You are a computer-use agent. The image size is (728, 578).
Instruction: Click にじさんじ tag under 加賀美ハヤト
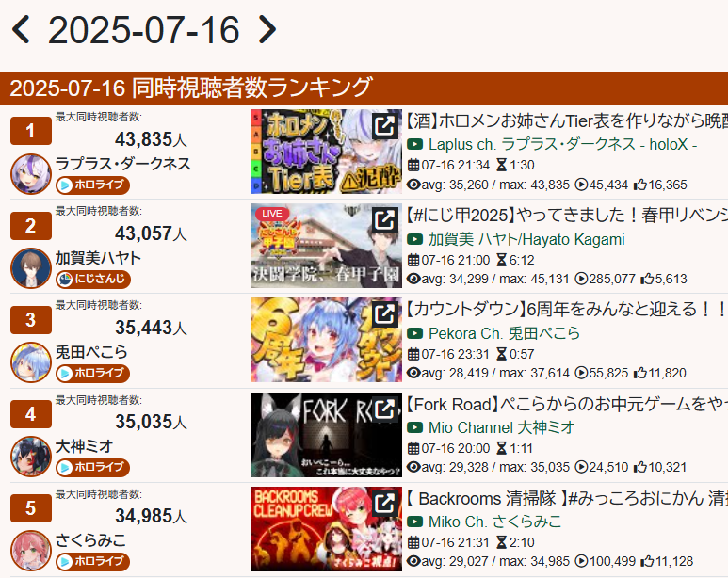[x=93, y=279]
